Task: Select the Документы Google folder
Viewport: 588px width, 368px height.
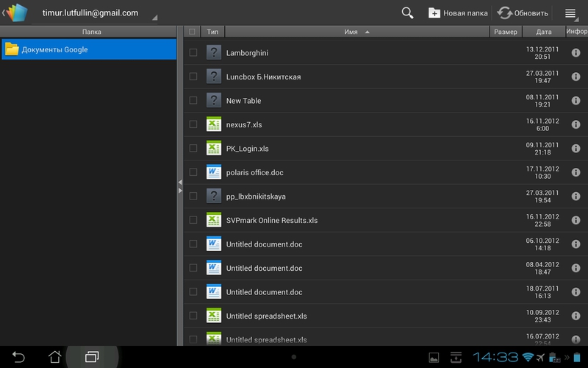Action: coord(89,49)
